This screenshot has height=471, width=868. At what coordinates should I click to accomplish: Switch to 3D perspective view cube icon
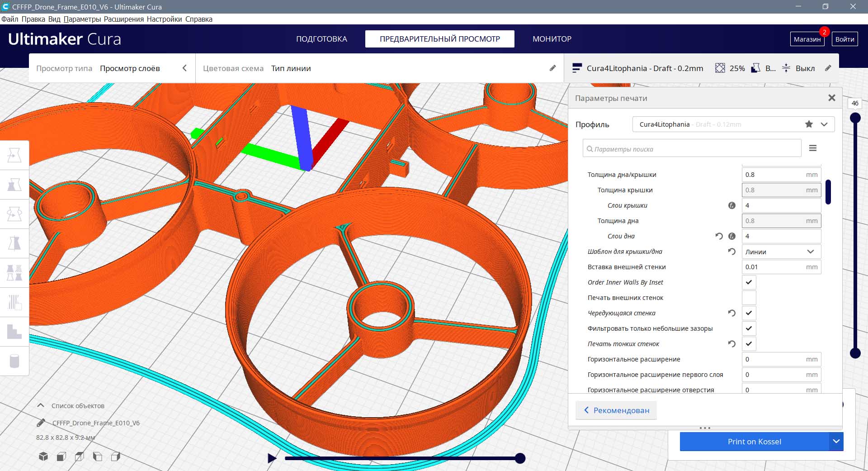(x=43, y=457)
